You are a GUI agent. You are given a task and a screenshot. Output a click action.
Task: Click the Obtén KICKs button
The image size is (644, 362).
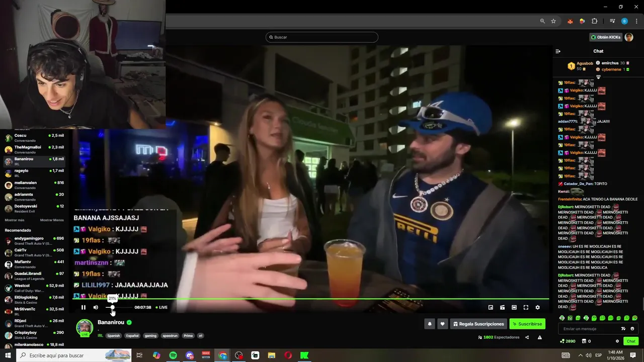point(606,37)
